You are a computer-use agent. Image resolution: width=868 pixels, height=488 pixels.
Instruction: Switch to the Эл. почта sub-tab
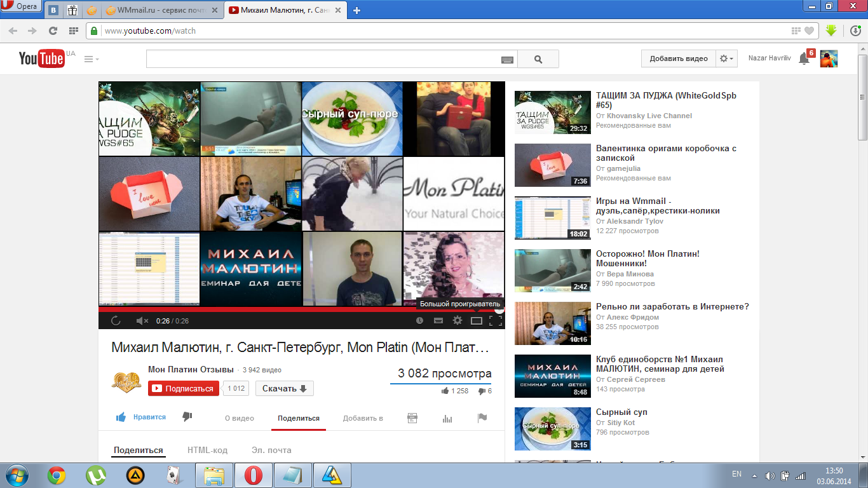click(x=271, y=450)
